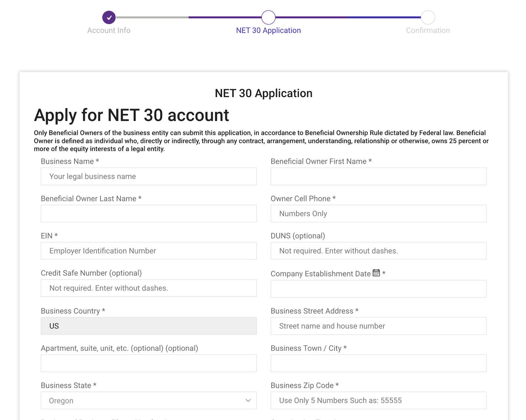Click the 'Apply for NET 30 account' heading
The height and width of the screenshot is (420, 526).
click(131, 115)
